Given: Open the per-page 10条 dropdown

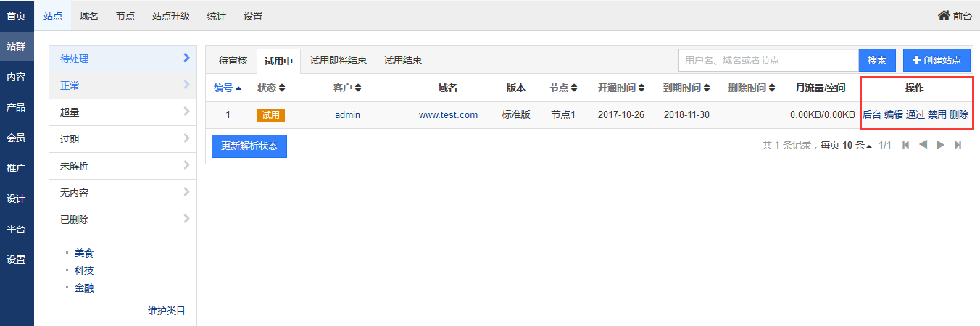Looking at the screenshot, I should (857, 145).
